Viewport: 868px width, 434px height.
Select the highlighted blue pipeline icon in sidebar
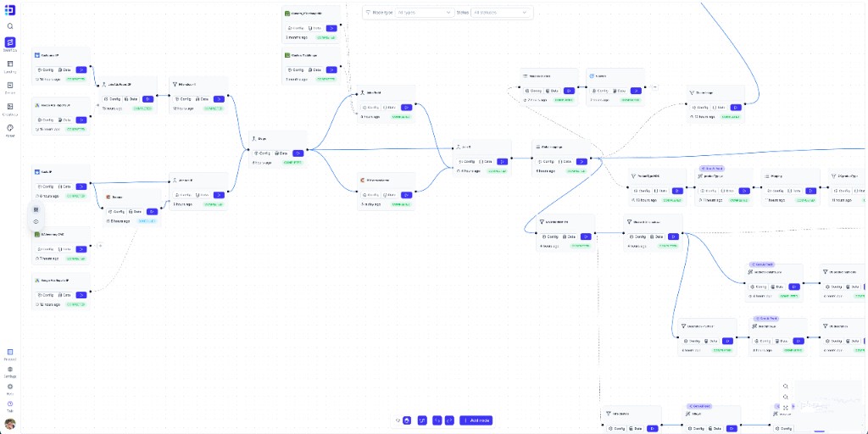10,42
